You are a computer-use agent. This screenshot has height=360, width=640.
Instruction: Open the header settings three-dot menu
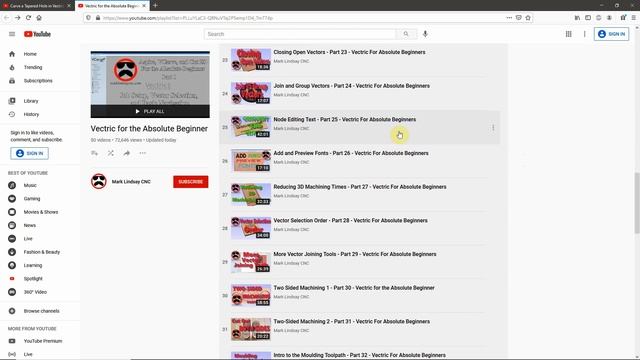pyautogui.click(x=584, y=34)
